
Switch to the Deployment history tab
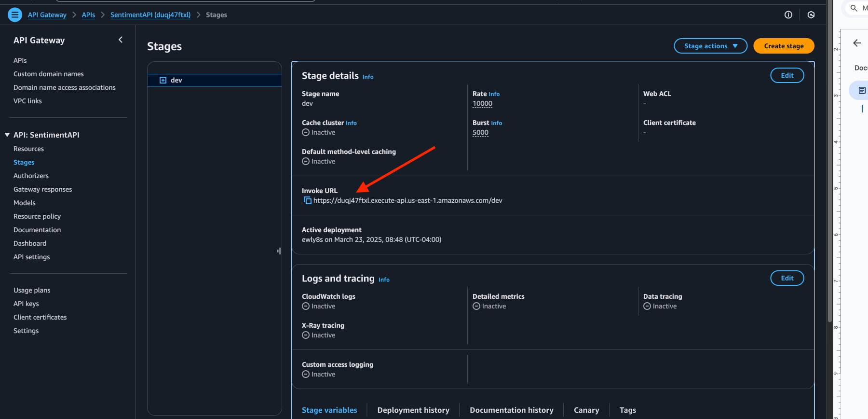click(x=413, y=410)
